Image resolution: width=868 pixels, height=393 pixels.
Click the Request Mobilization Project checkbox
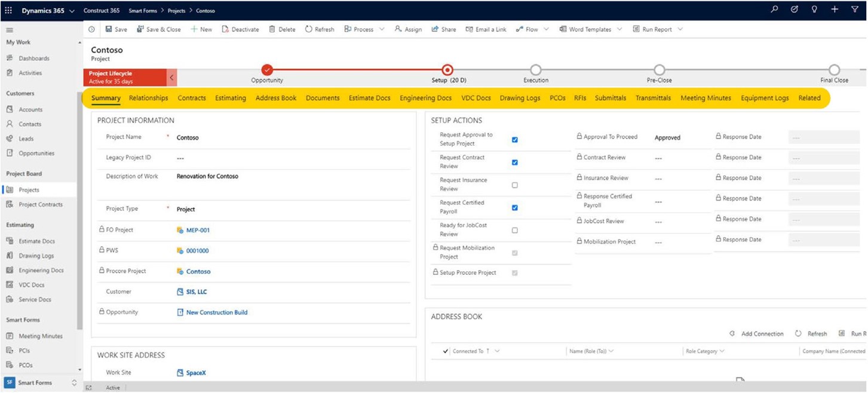(x=515, y=253)
